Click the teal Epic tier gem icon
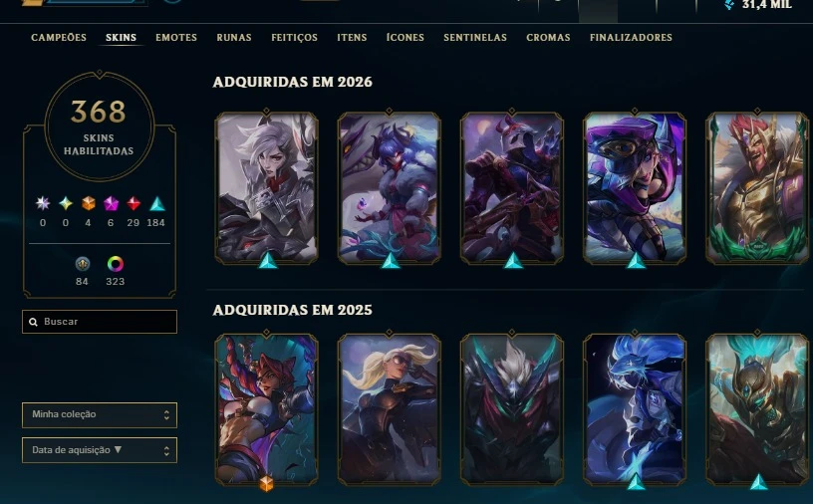 [157, 204]
